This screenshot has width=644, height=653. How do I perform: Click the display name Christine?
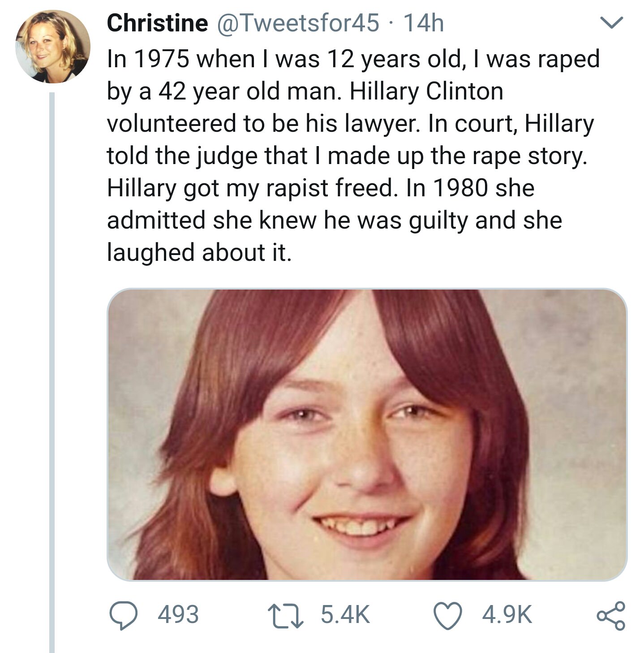coord(157,22)
